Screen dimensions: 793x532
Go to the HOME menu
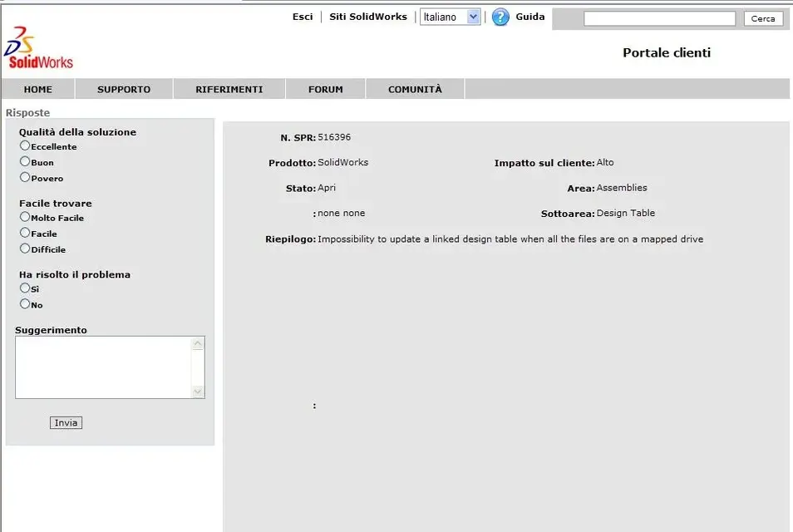click(x=38, y=90)
